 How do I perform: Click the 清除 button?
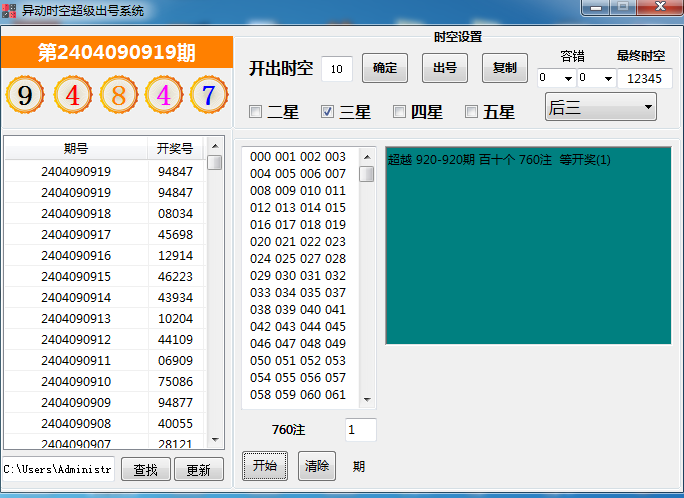click(317, 466)
